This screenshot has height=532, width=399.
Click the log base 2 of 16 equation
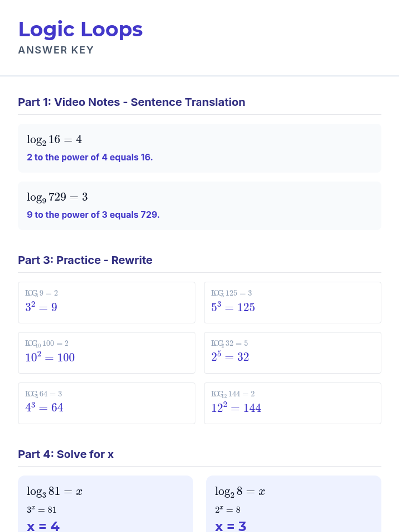point(54,140)
